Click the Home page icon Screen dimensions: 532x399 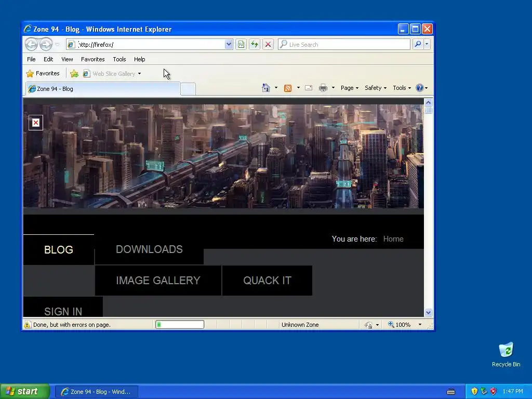265,88
